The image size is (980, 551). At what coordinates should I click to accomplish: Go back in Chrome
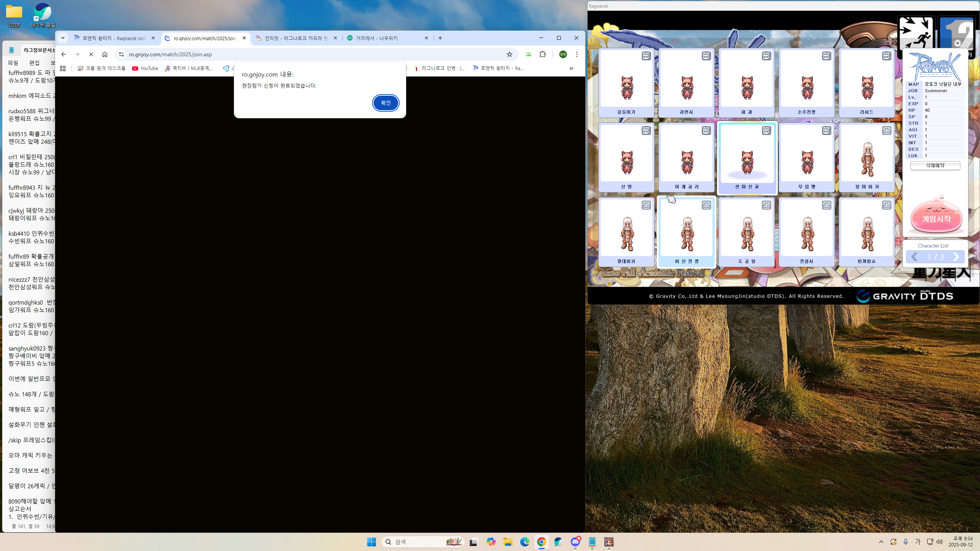(x=64, y=54)
